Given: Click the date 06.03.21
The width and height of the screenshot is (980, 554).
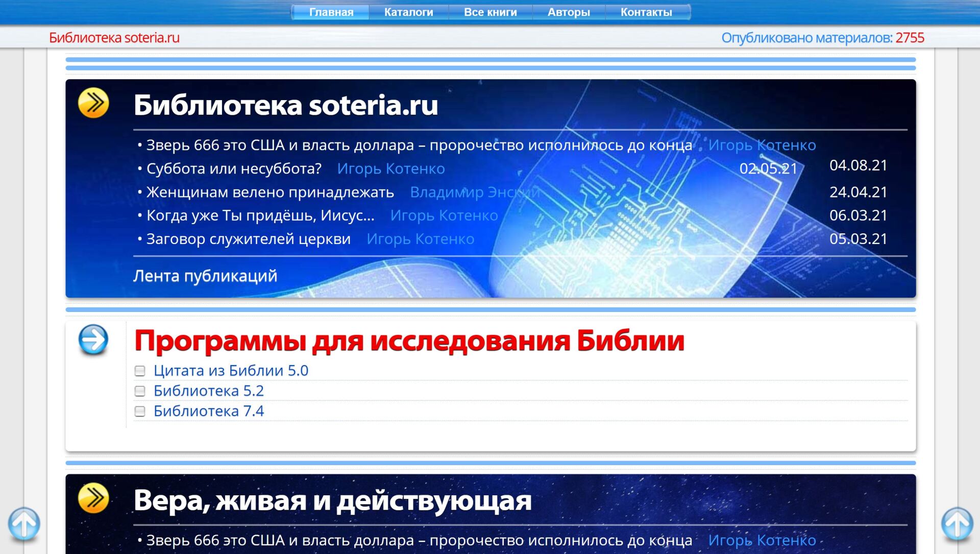Looking at the screenshot, I should coord(859,215).
